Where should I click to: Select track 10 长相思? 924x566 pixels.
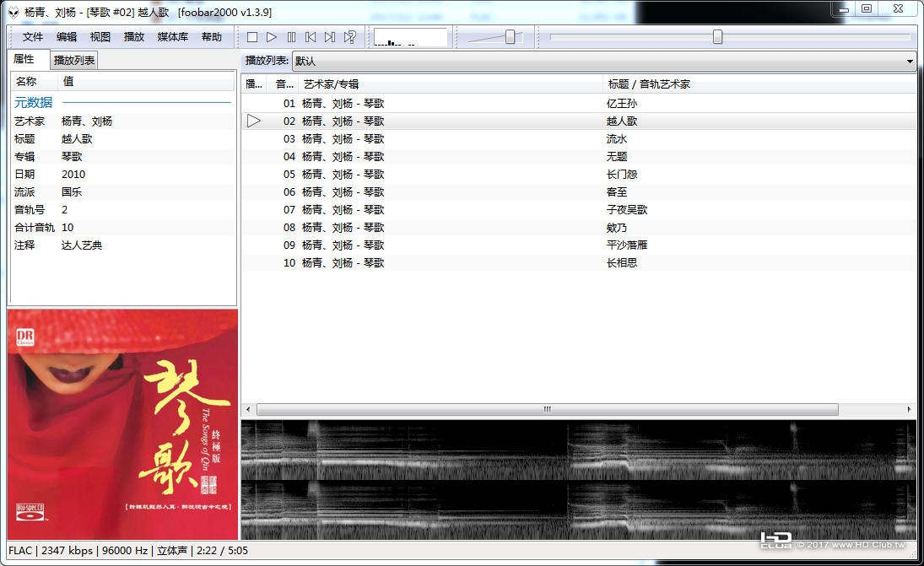579,262
